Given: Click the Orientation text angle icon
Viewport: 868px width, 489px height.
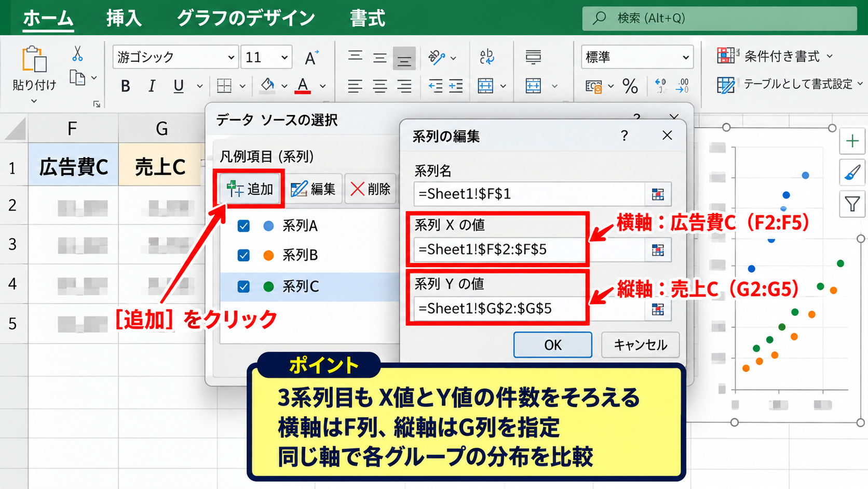Looking at the screenshot, I should (x=437, y=57).
